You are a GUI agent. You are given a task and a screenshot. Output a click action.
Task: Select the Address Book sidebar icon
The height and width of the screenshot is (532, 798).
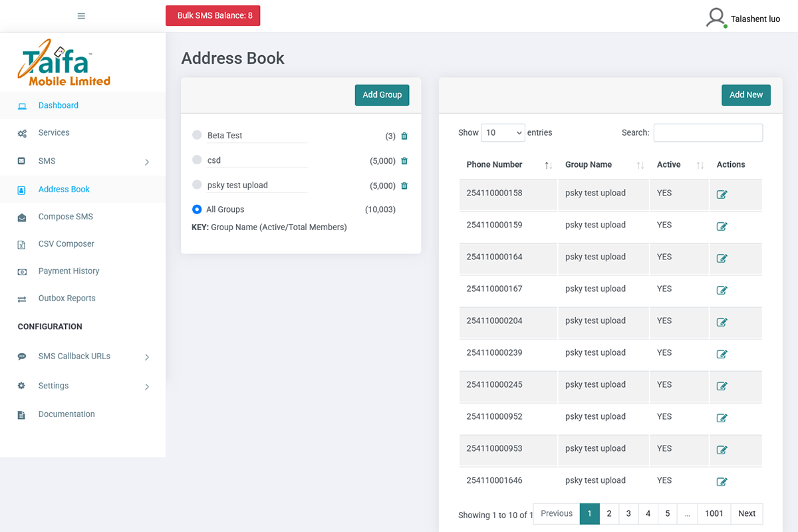21,189
